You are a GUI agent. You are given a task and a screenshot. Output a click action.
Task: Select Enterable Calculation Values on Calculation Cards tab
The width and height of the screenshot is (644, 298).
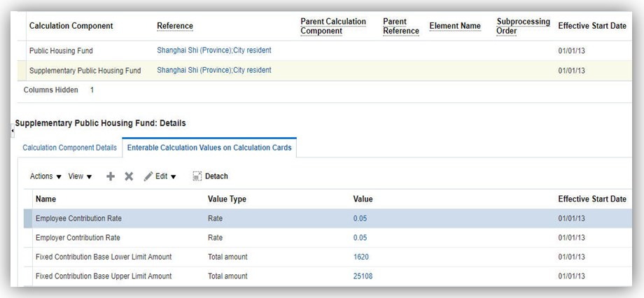click(x=209, y=148)
